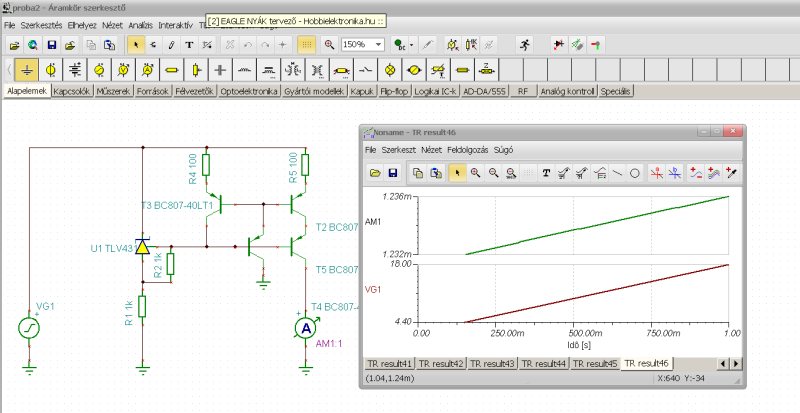Select the circle drawing tool in diagram window
The image size is (800, 413).
point(635,173)
